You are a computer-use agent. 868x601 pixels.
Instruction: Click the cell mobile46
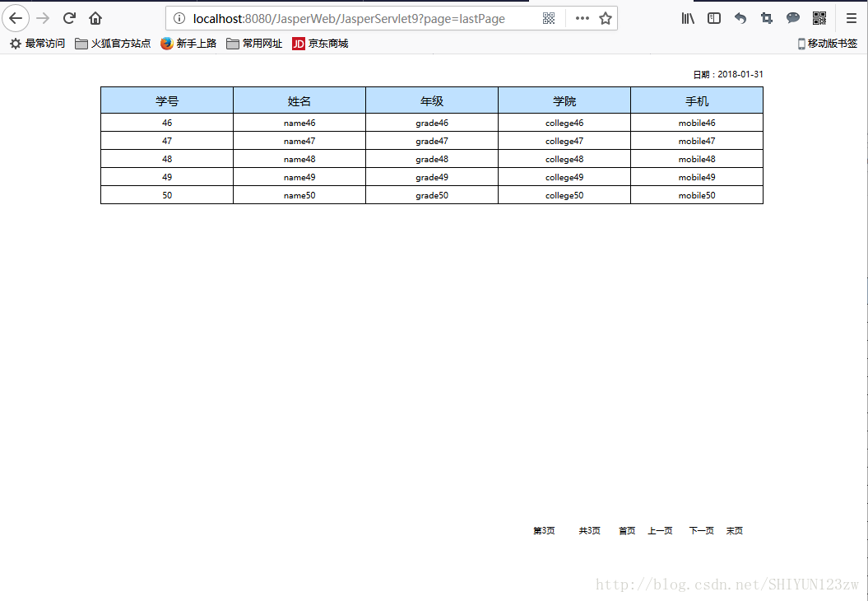tap(697, 123)
